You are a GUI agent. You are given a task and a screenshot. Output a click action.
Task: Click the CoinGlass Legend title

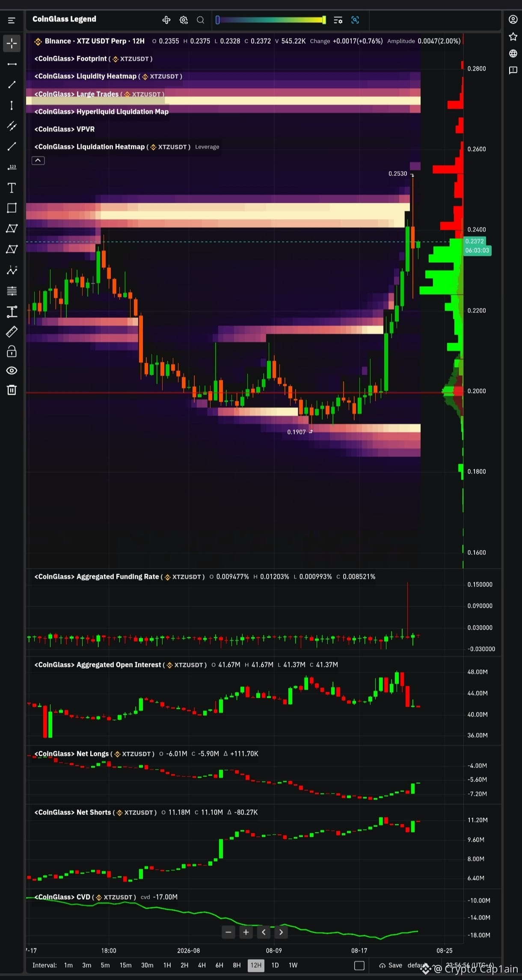pyautogui.click(x=64, y=19)
